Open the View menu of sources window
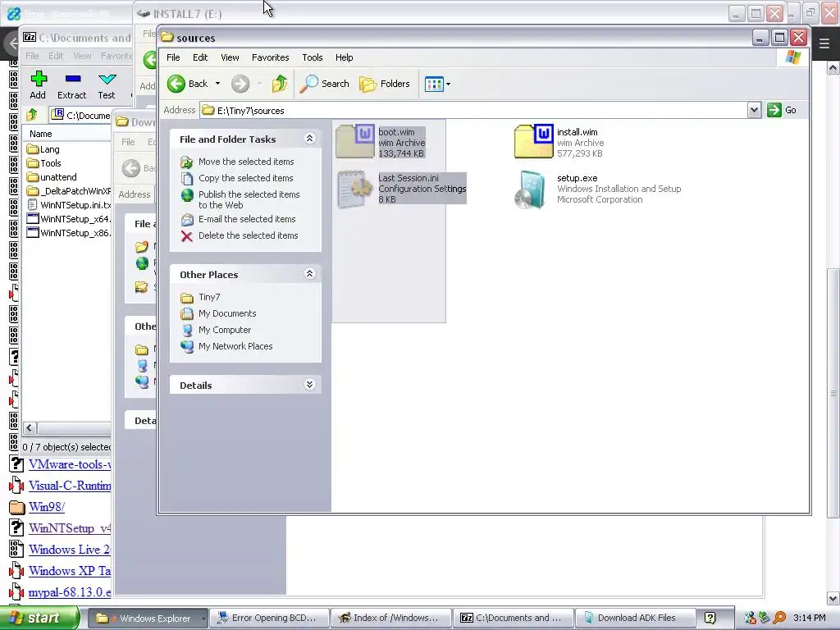840x630 pixels. point(230,57)
